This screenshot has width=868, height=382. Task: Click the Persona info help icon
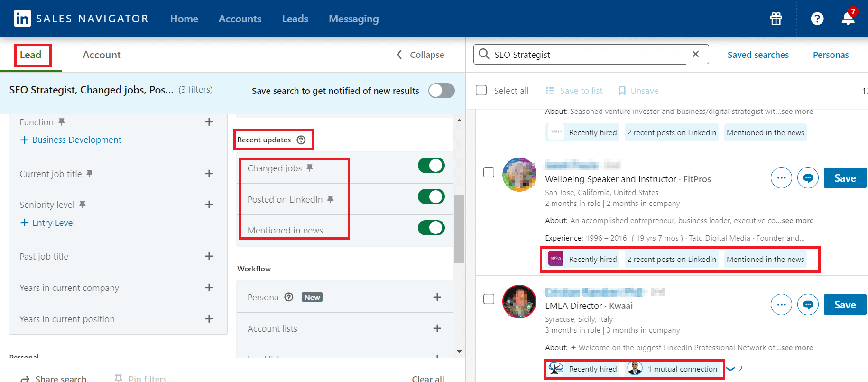[289, 297]
